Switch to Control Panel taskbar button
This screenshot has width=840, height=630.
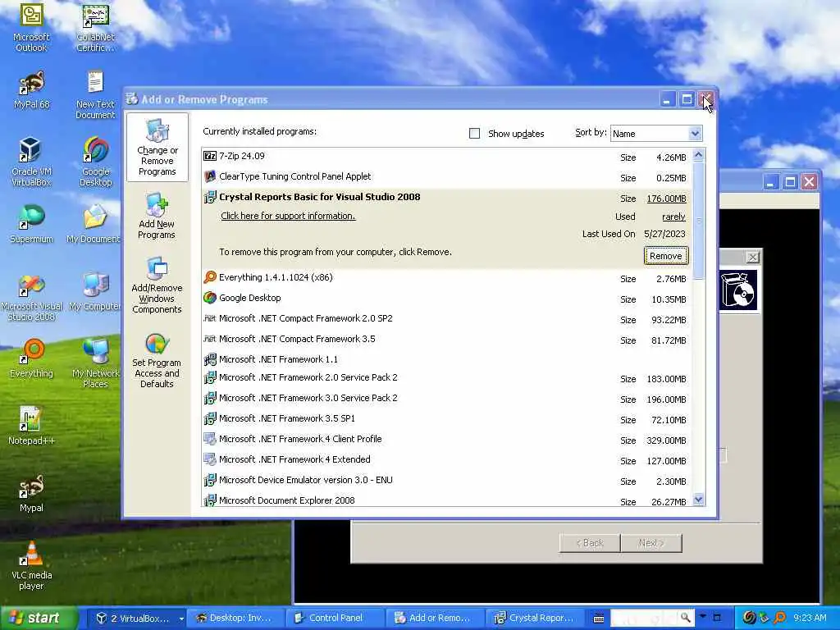[336, 619]
